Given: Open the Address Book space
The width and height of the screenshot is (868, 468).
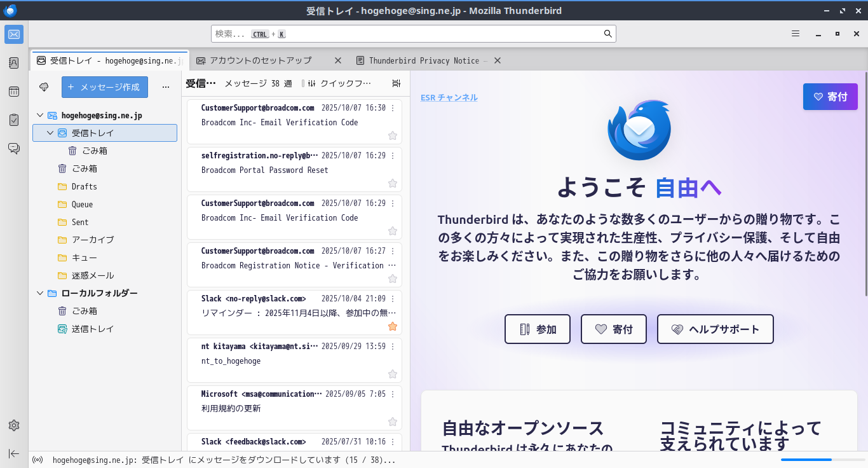Looking at the screenshot, I should tap(14, 63).
